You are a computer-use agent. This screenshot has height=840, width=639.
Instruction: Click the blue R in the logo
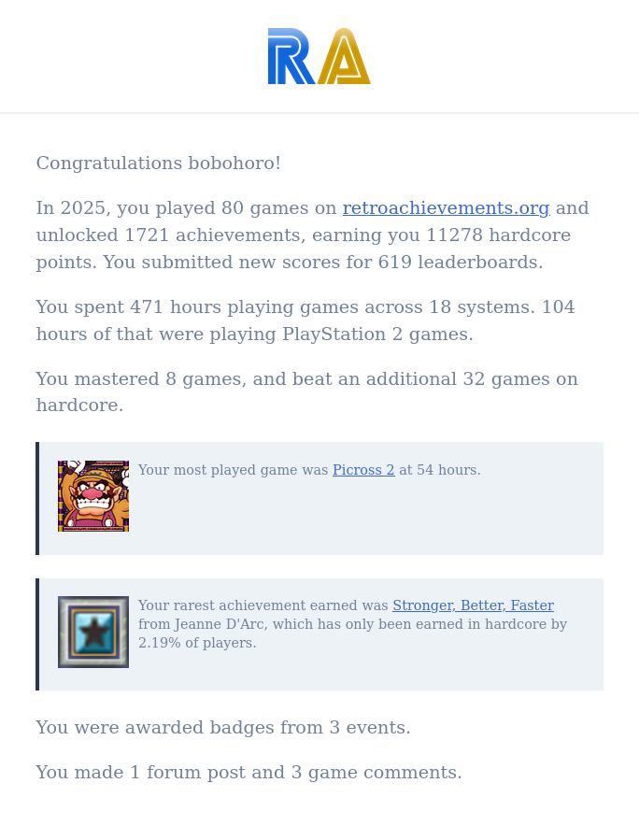290,57
